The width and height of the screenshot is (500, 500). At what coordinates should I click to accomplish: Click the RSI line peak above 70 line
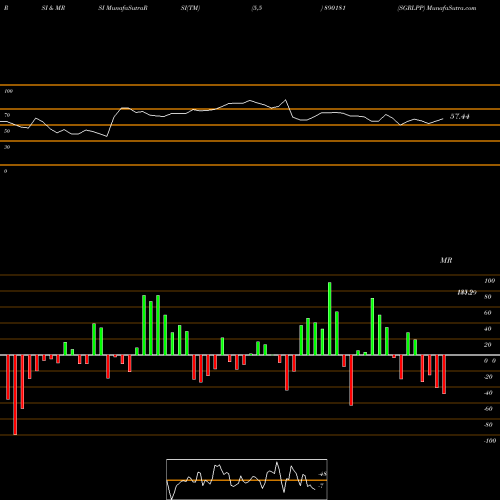point(285,100)
